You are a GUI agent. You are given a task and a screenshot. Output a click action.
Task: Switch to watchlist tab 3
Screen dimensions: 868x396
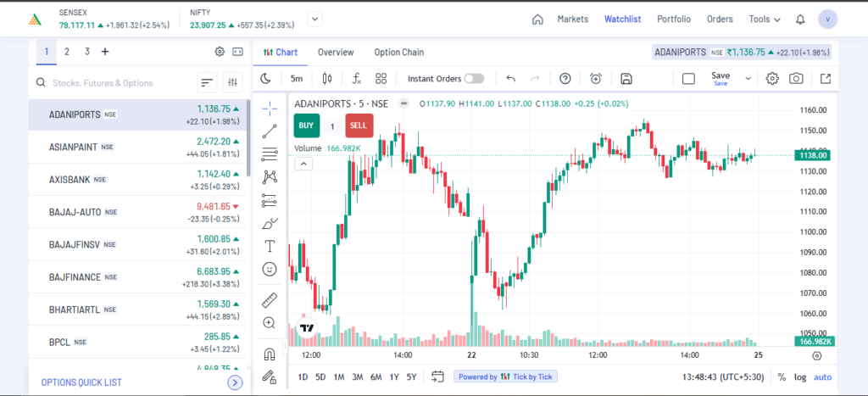pyautogui.click(x=87, y=52)
